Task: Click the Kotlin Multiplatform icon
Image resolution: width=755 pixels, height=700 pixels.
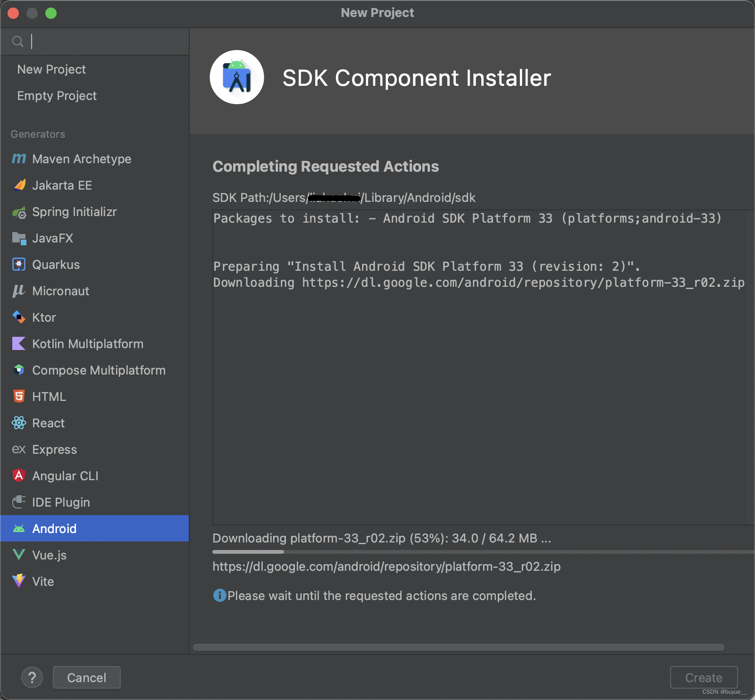Action: pos(19,343)
